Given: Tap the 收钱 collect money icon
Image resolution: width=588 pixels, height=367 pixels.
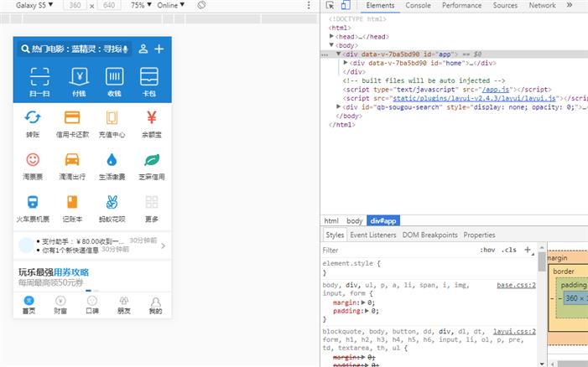Looking at the screenshot, I should click(x=114, y=77).
